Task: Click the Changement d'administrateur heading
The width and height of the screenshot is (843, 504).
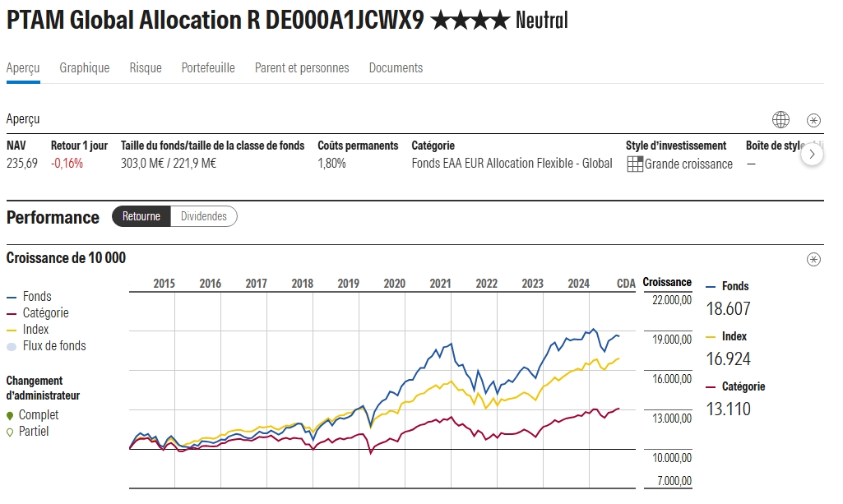Action: pos(43,388)
